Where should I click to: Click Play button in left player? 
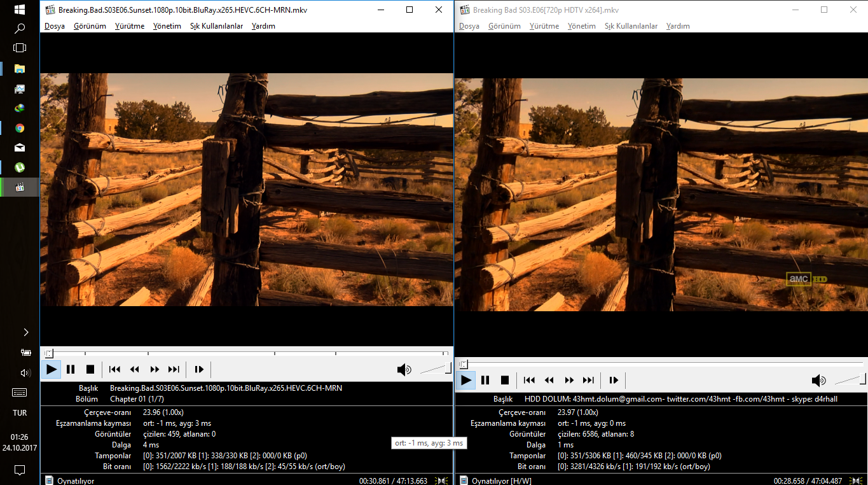pyautogui.click(x=52, y=369)
